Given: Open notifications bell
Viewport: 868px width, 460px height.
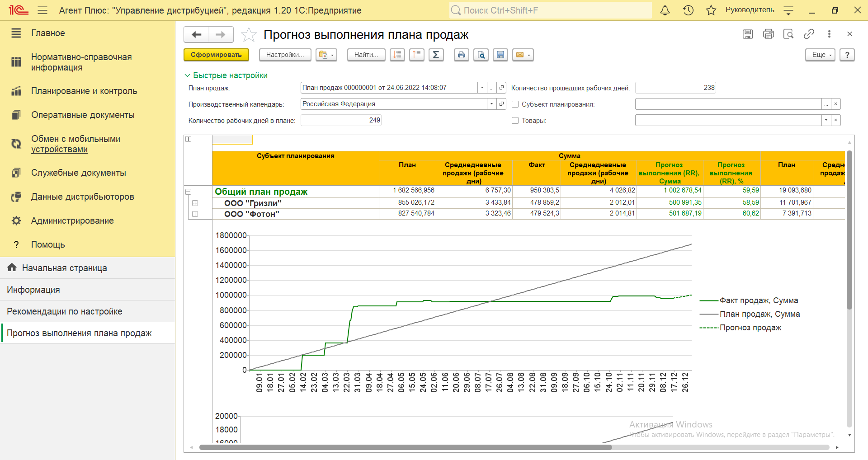Looking at the screenshot, I should point(665,10).
